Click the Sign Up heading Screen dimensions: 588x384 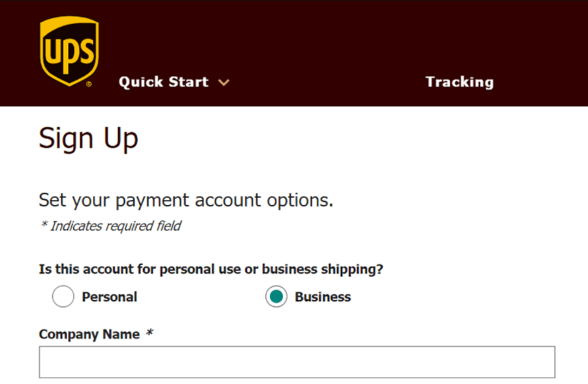coord(88,137)
